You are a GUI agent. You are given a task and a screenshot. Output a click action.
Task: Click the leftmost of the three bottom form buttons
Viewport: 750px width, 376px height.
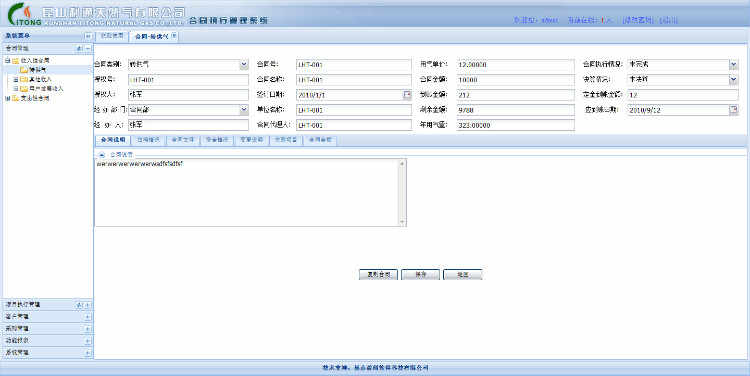(x=378, y=275)
